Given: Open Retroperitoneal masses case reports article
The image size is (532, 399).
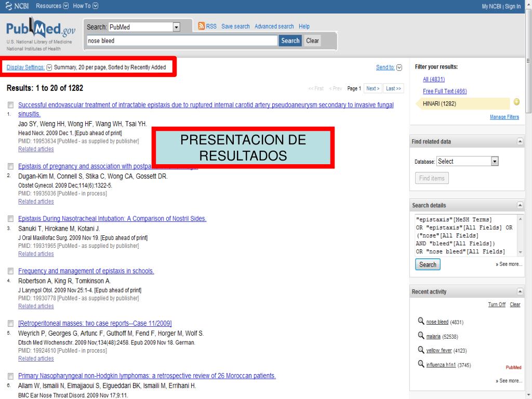Looking at the screenshot, I should [x=95, y=323].
